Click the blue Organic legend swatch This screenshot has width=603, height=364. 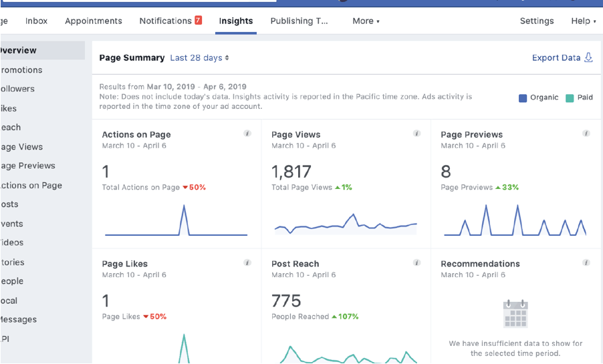pos(523,98)
